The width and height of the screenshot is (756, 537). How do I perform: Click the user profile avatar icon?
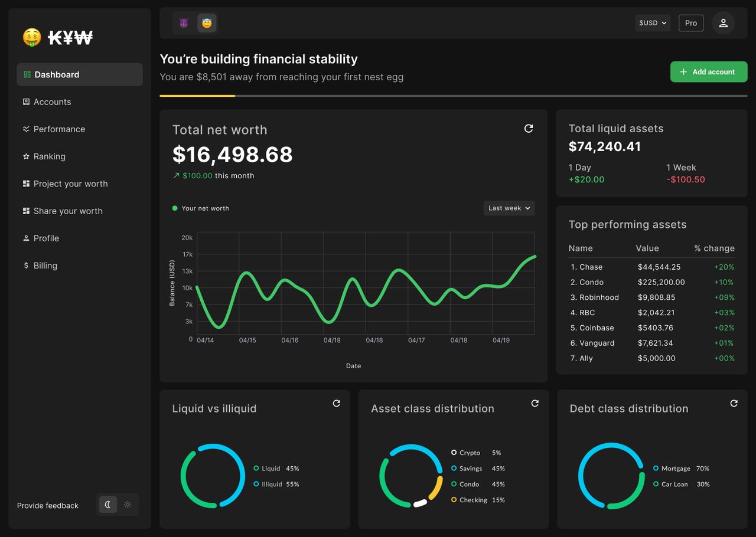[723, 23]
